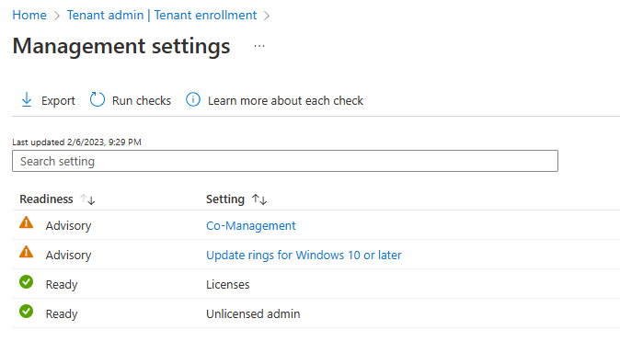The height and width of the screenshot is (364, 620).
Task: Click the Readiness column header
Action: 46,199
